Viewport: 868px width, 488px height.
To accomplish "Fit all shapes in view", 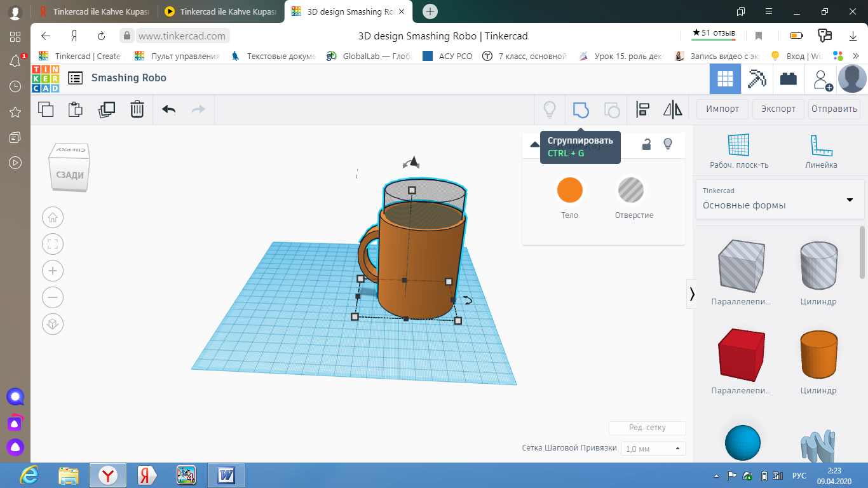I will [53, 244].
